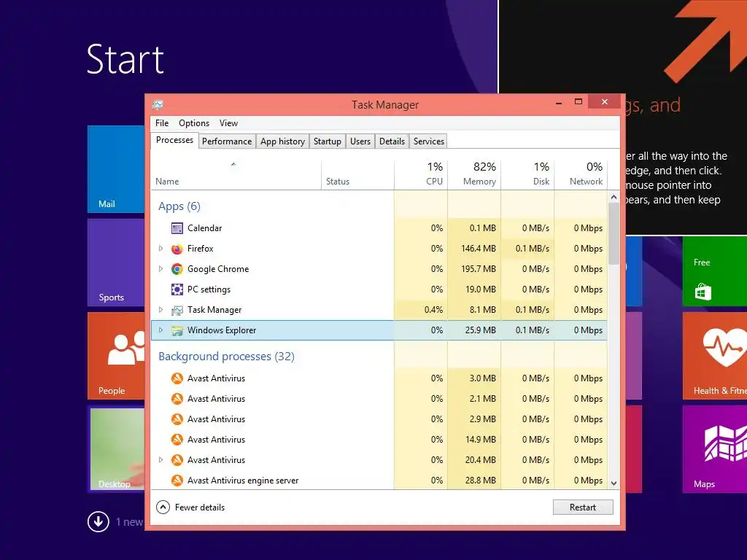Click Firefox's 146.4 MB memory cell
Viewport: 747px width, 560px height.
[474, 249]
